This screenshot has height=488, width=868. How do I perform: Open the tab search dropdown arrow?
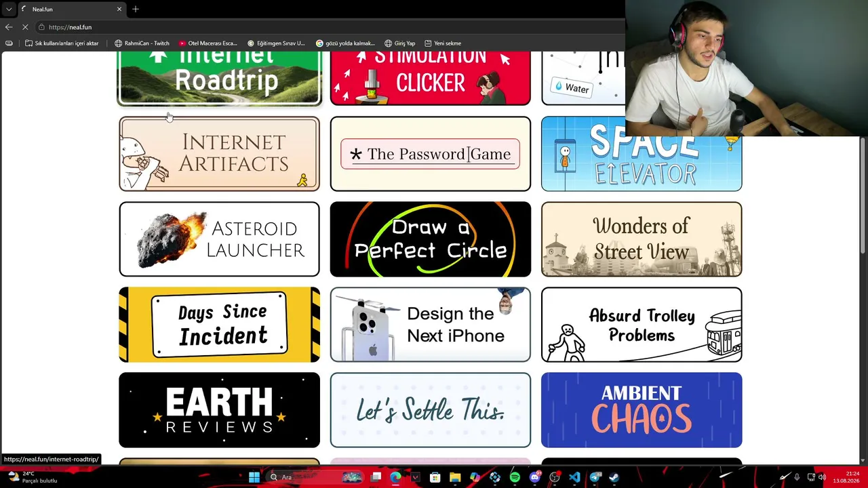(8, 9)
